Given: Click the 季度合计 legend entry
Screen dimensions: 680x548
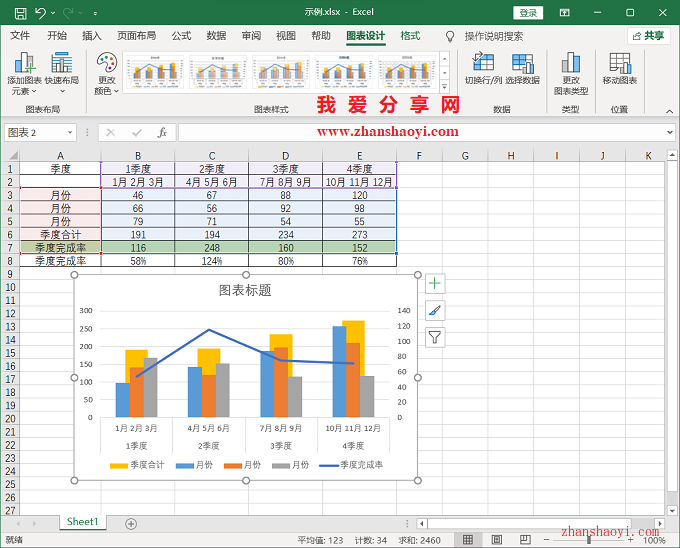Looking at the screenshot, I should coord(137,465).
